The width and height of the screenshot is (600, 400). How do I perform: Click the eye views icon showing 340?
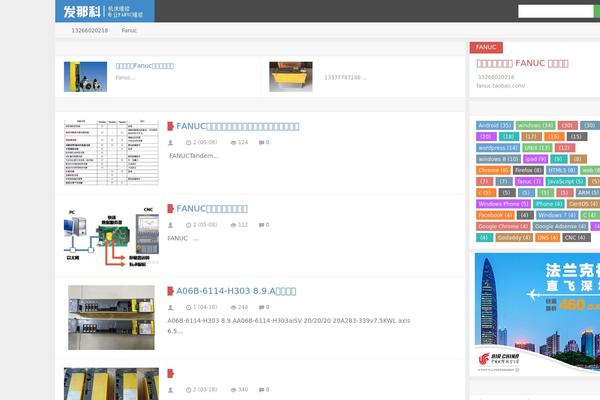[x=233, y=390]
